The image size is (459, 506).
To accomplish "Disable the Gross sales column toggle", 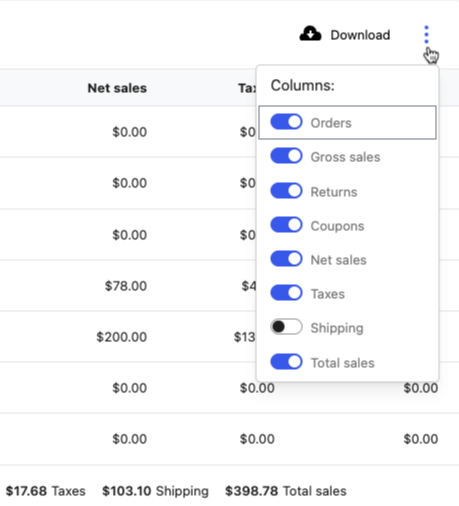I will (286, 156).
